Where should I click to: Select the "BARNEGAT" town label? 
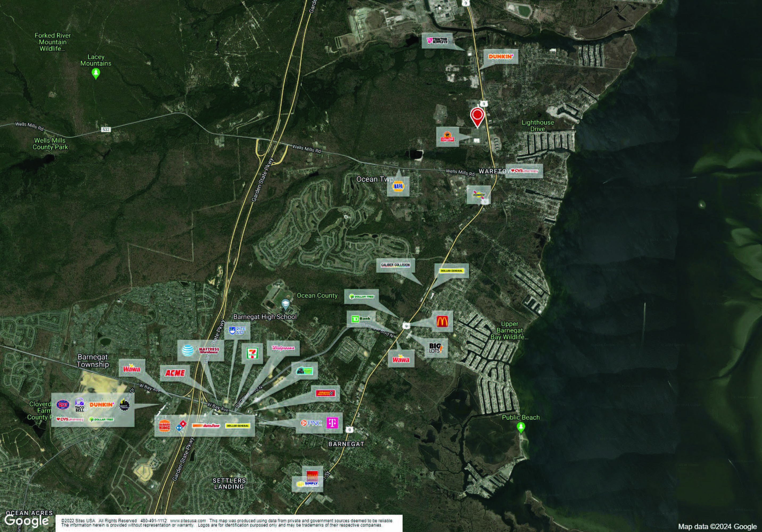(x=346, y=444)
